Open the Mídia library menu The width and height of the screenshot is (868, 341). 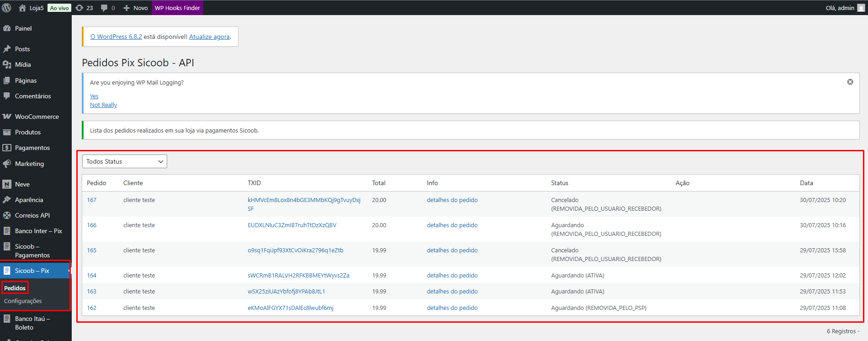point(23,64)
